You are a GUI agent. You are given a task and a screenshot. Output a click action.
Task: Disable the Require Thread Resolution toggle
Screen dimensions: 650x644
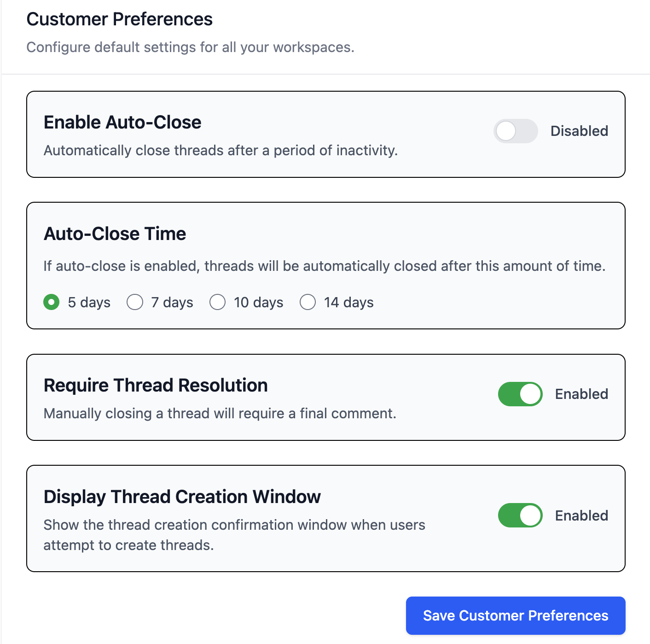tap(520, 394)
